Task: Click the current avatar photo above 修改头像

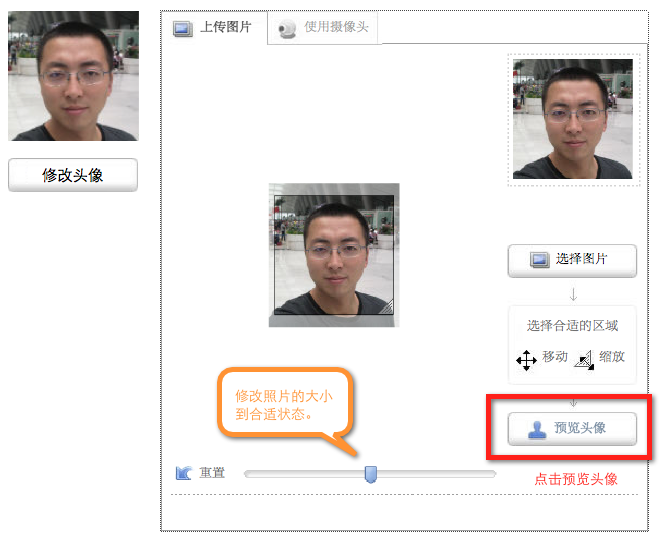Action: pos(73,76)
